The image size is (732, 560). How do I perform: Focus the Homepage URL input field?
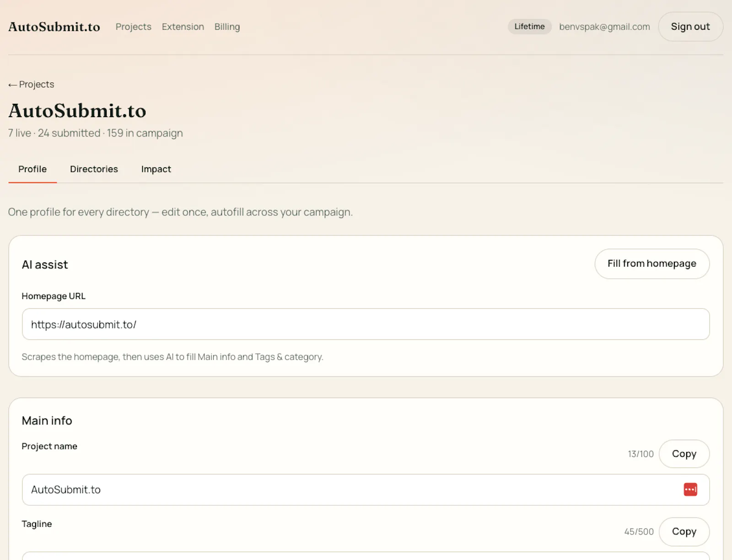[x=366, y=324]
